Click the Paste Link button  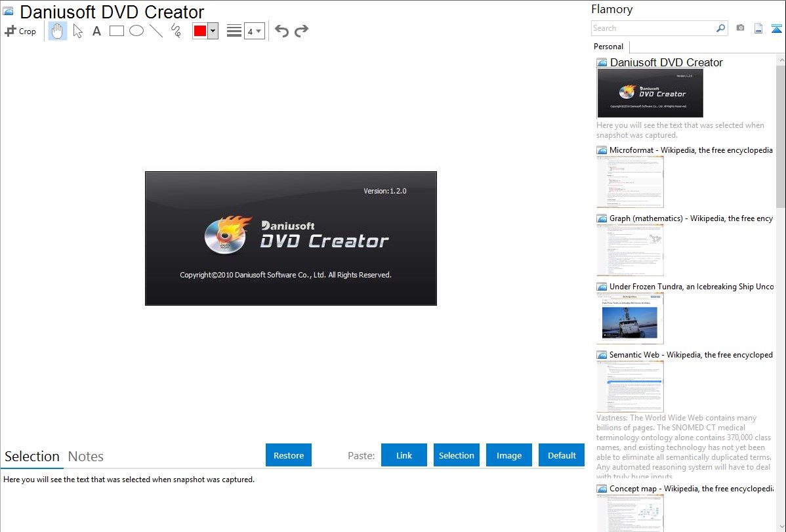pyautogui.click(x=404, y=455)
